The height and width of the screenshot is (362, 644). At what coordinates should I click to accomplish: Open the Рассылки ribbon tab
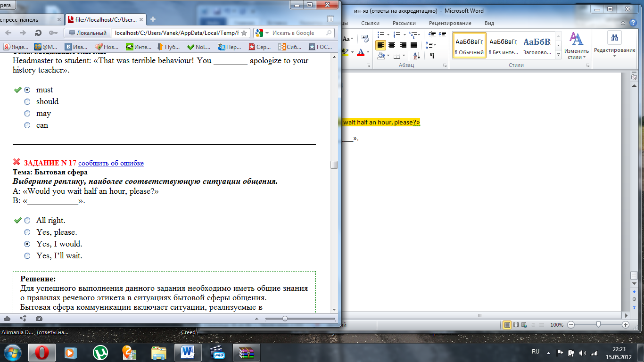404,23
